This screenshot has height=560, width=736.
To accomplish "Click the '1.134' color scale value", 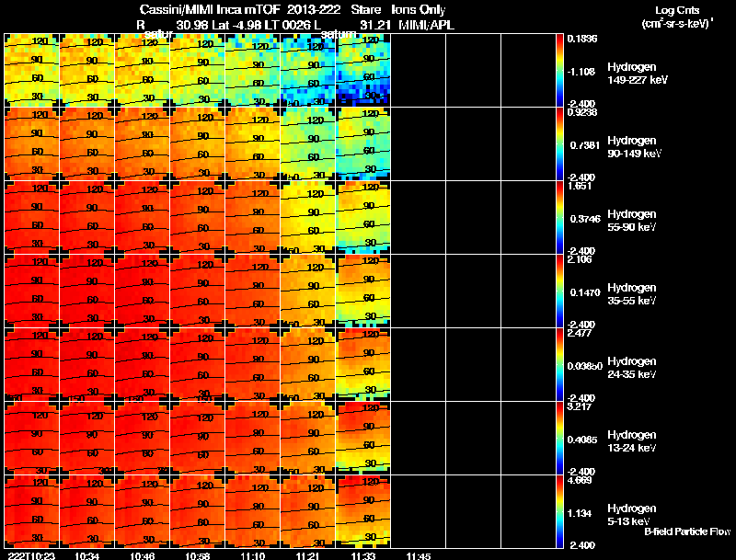I will point(580,514).
